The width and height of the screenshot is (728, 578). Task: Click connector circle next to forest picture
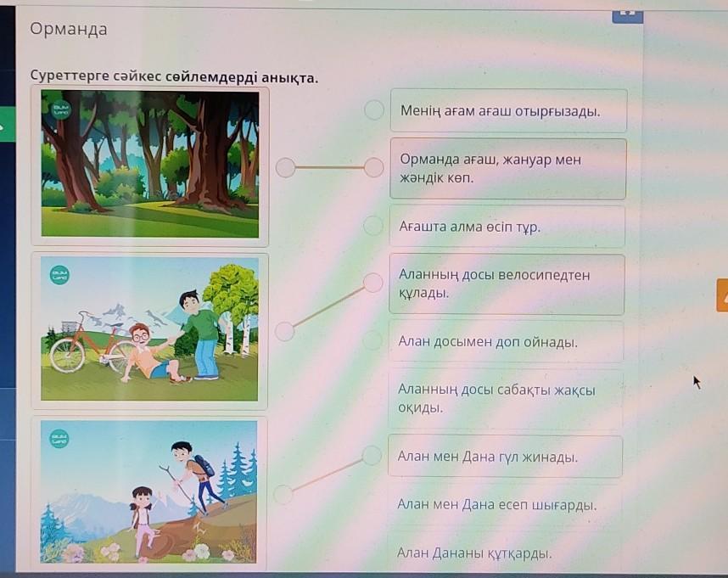[286, 167]
